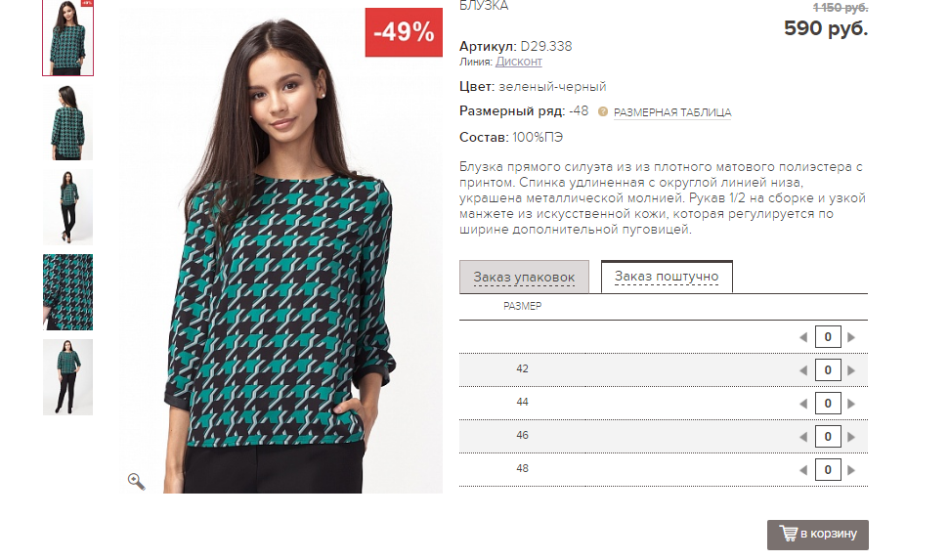Image resolution: width=949 pixels, height=560 pixels.
Task: Switch to the Заказ упаковок tab
Action: pyautogui.click(x=524, y=278)
